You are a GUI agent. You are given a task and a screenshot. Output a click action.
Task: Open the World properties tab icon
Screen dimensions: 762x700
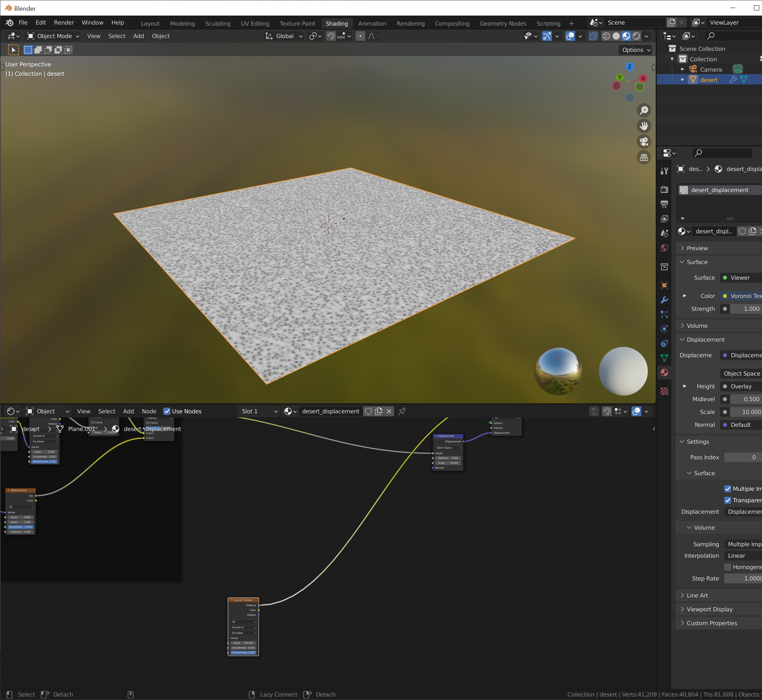tap(664, 248)
